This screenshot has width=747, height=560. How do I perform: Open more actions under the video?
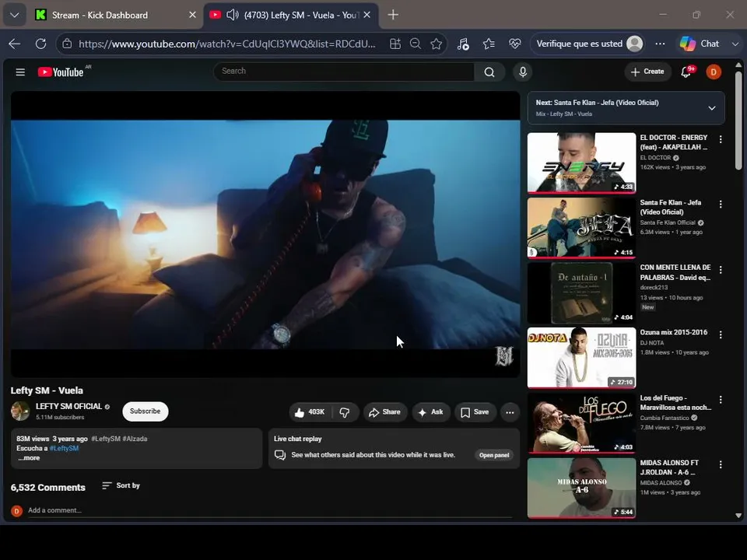click(x=510, y=412)
